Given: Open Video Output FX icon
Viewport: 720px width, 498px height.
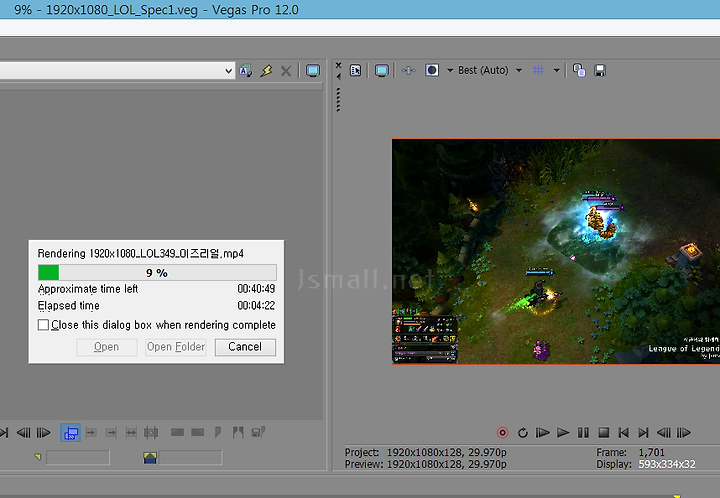Looking at the screenshot, I should pyautogui.click(x=408, y=70).
